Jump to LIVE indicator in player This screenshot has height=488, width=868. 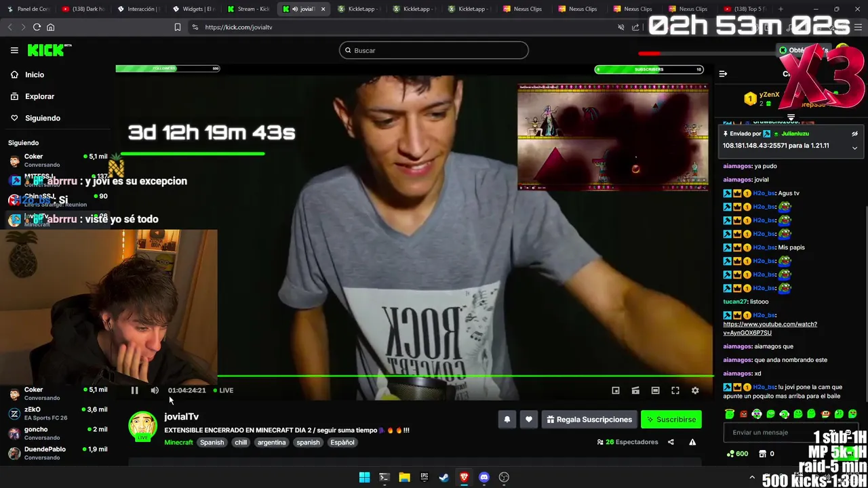(223, 390)
